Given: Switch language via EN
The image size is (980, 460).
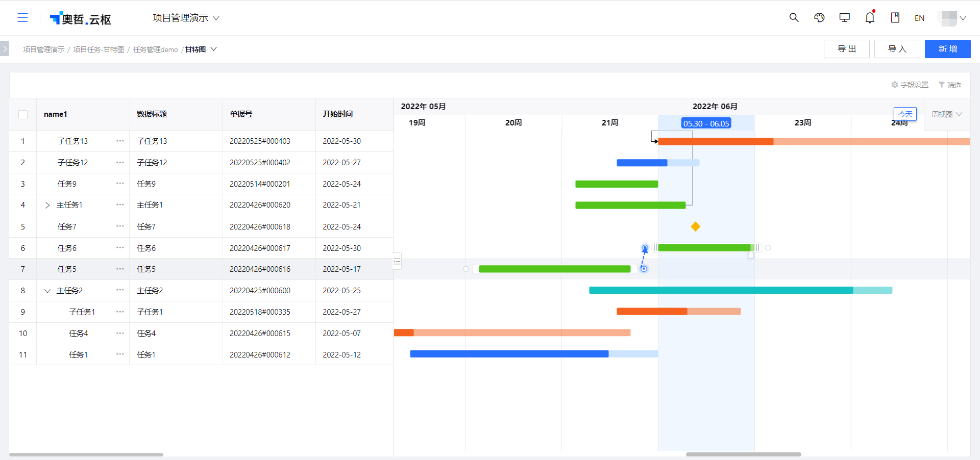Looking at the screenshot, I should click(920, 18).
